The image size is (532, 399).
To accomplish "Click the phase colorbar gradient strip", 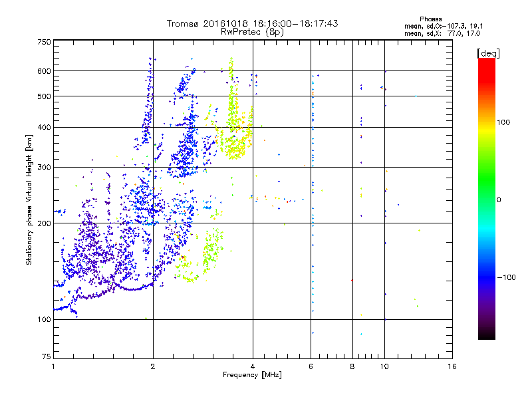I will point(487,198).
